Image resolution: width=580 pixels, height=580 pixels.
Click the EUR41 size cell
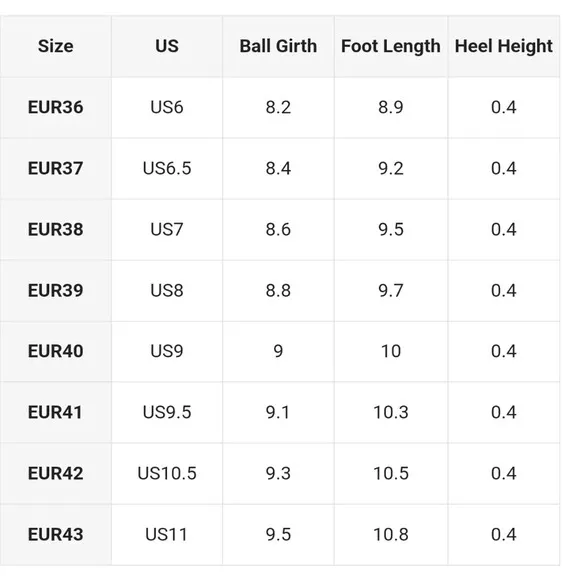[x=55, y=412]
